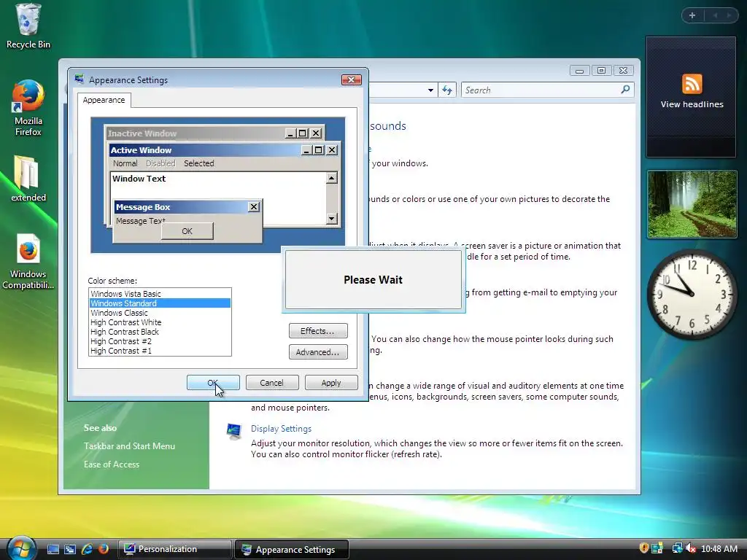
Task: Click OK in the preview message box
Action: coord(187,231)
